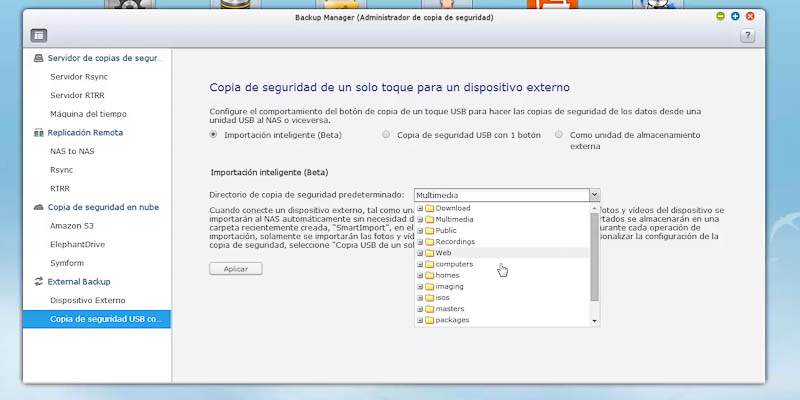The height and width of the screenshot is (400, 800).
Task: Expand the packages folder node
Action: tap(420, 320)
